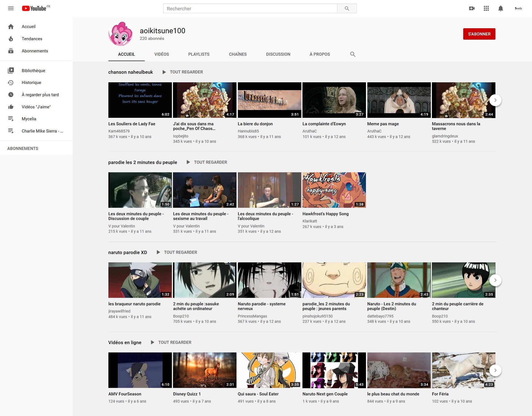The width and height of the screenshot is (532, 416).
Task: Search within the channel using magnifier icon
Action: point(352,54)
